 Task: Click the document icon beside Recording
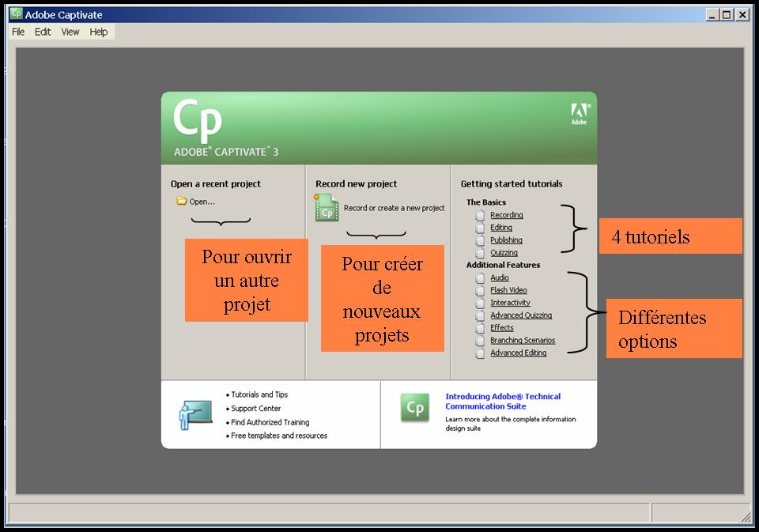tap(480, 216)
